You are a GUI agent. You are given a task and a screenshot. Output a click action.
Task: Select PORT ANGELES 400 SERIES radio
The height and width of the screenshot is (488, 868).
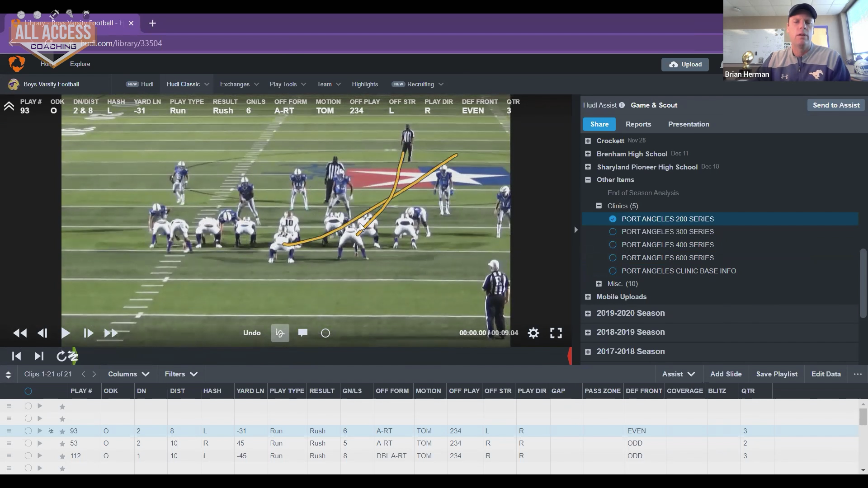click(613, 245)
